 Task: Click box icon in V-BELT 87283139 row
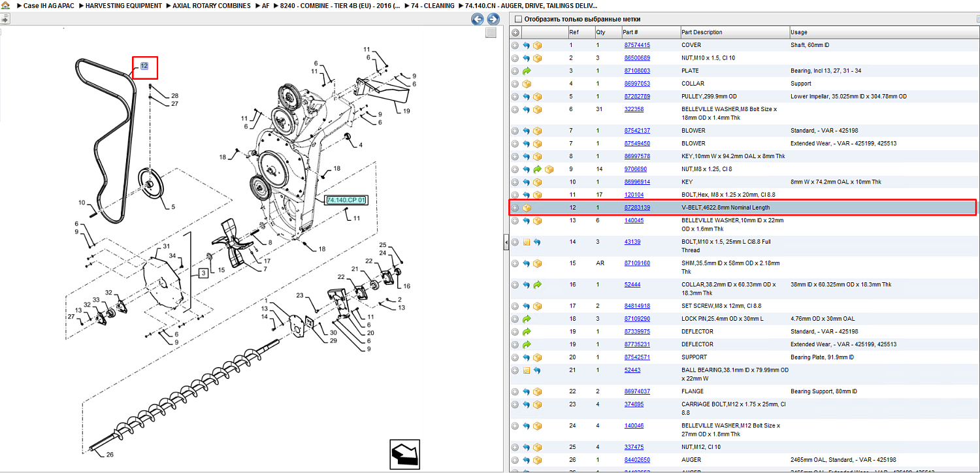pos(526,208)
